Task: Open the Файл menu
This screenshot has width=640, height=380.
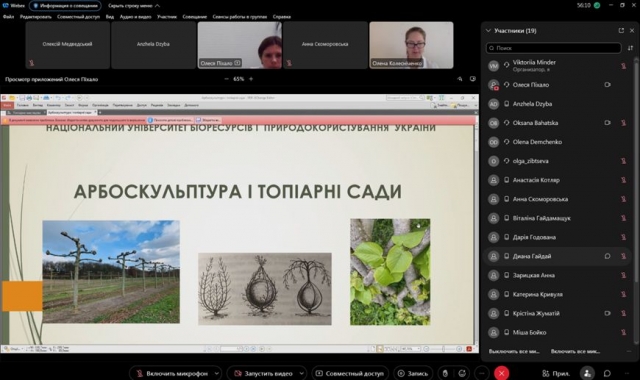Action: pos(8,17)
